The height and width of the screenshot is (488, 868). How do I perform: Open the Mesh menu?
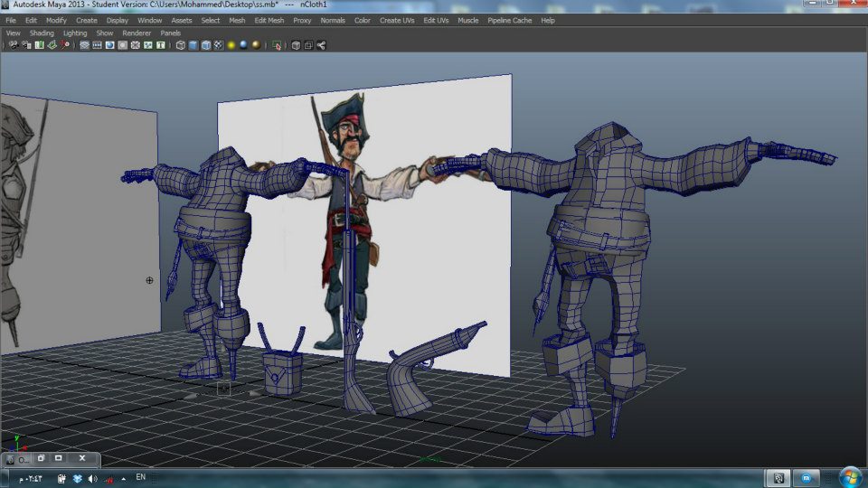[237, 21]
